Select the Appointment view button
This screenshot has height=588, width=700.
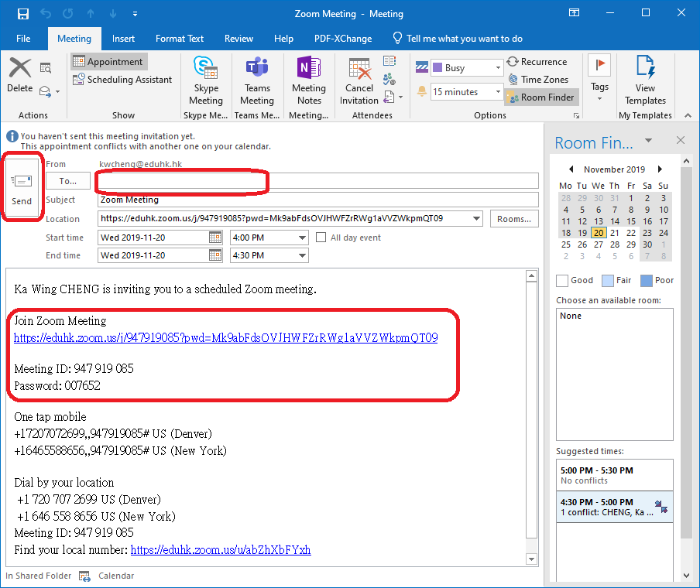coord(109,62)
